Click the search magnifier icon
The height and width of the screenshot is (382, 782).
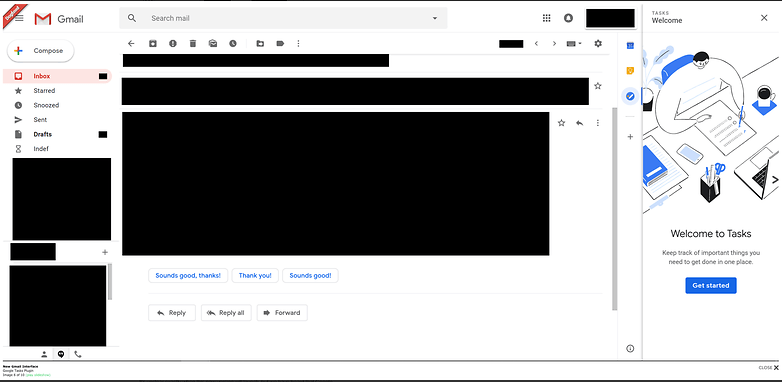click(x=132, y=18)
